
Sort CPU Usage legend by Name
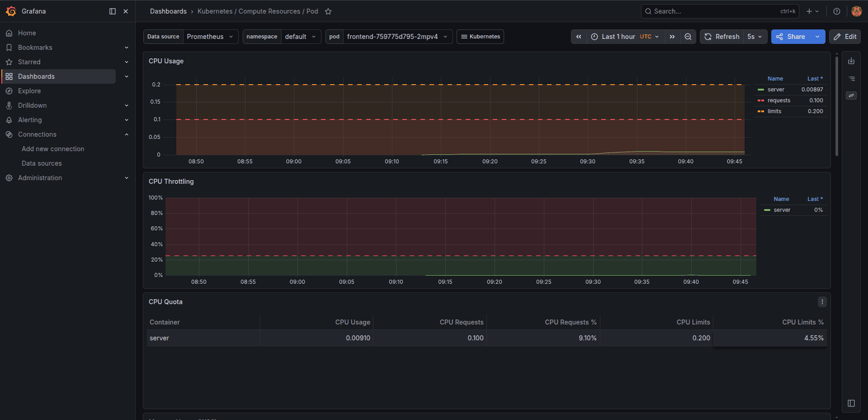775,79
